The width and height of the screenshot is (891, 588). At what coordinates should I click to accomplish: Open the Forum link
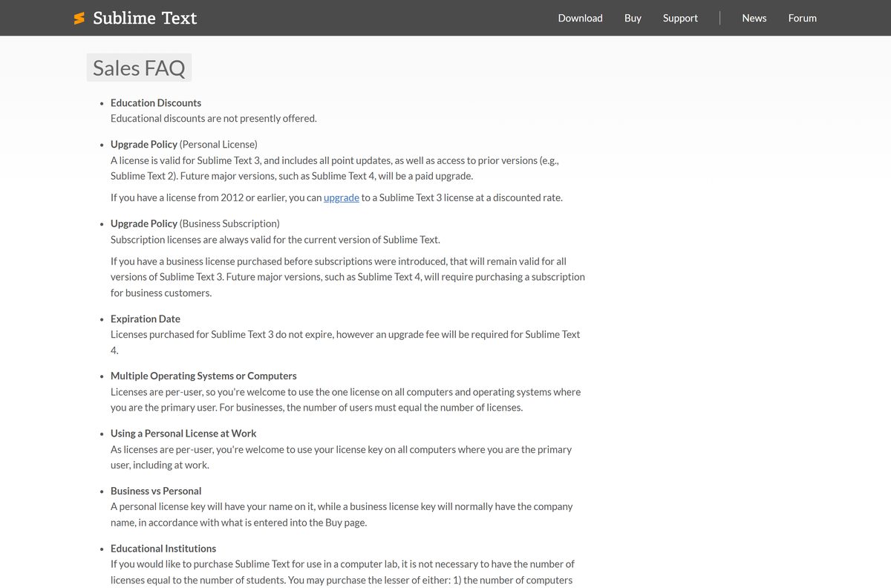click(802, 18)
